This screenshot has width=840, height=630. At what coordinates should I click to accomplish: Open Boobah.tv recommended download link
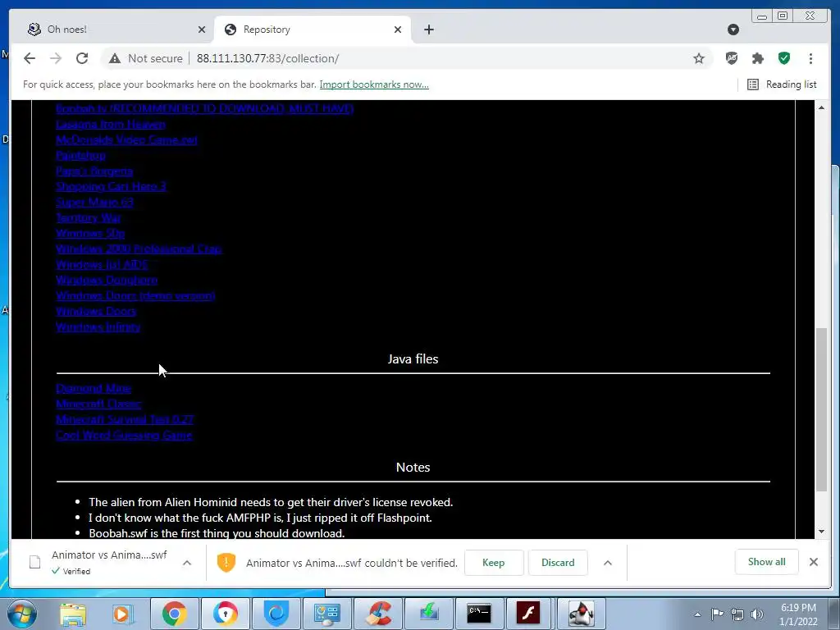coord(204,108)
